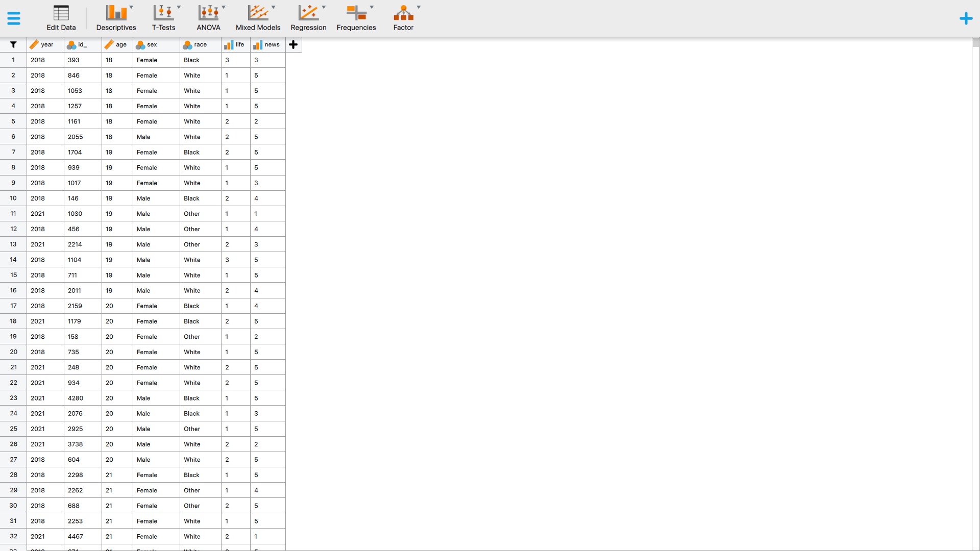Select row number 10 header

coord(13,198)
